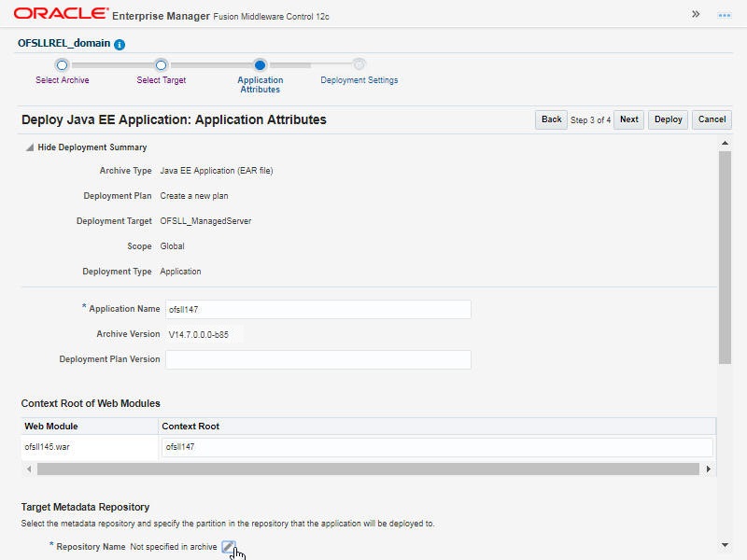Go to the Select Archive step label
Image resolution: width=747 pixels, height=560 pixels.
(62, 80)
